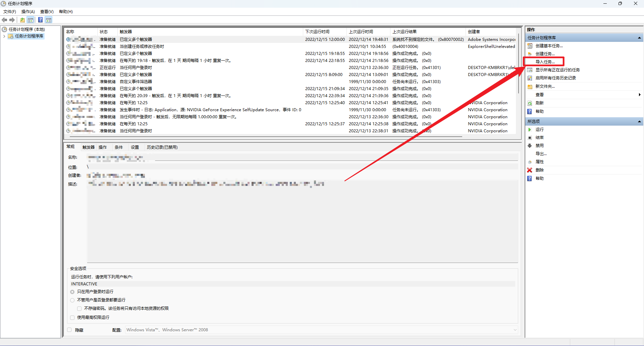644x346 pixels.
Task: Collapse the 任务计划程序库 actions section
Action: point(639,38)
